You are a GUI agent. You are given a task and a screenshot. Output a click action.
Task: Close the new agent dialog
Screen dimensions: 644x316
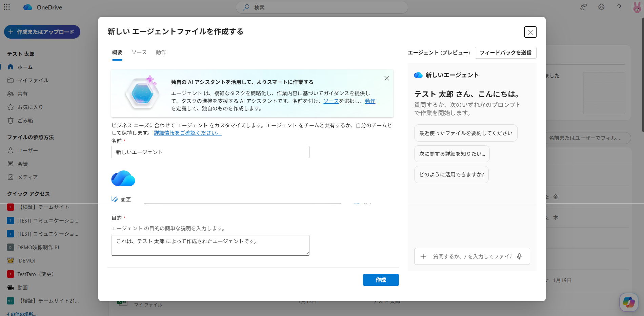[x=530, y=32]
